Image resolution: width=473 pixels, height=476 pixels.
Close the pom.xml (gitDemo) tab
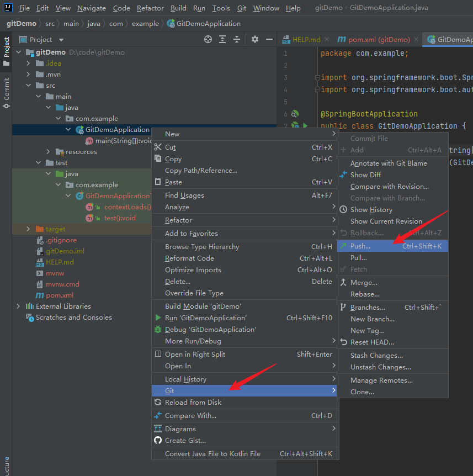pyautogui.click(x=416, y=39)
